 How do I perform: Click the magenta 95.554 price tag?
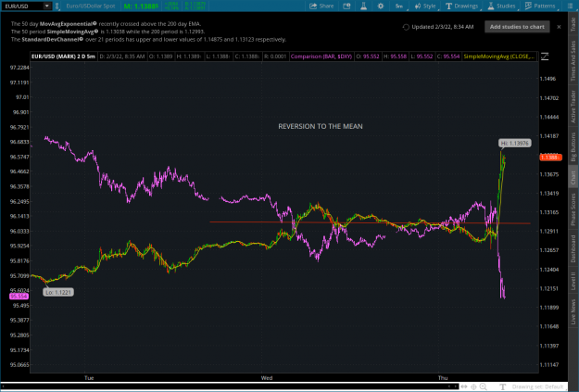click(19, 297)
